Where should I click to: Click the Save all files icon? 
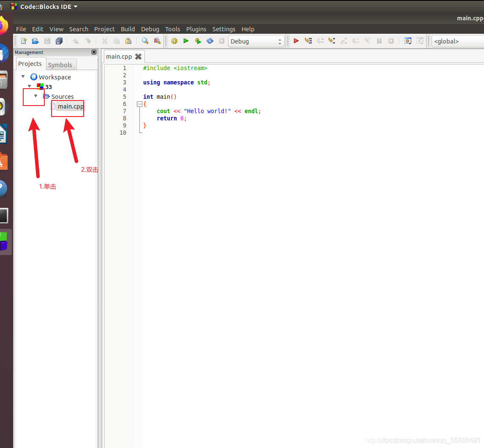coord(59,41)
